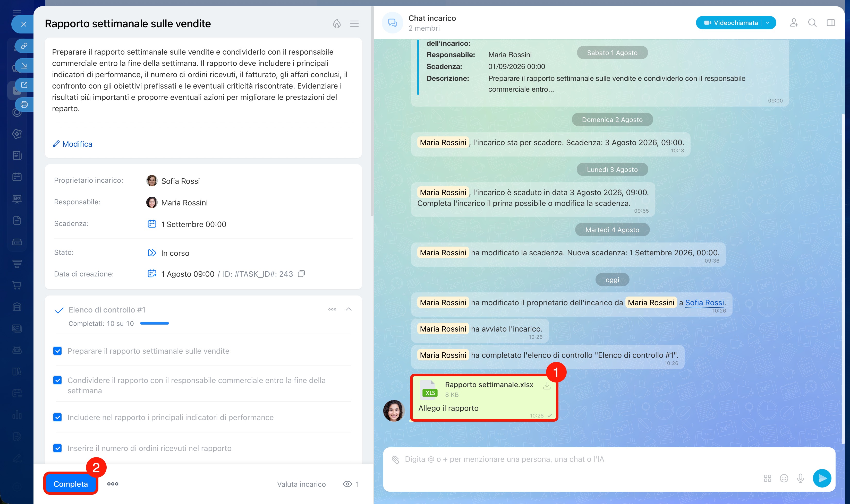
Task: Open the apps grid in message box
Action: click(x=767, y=478)
